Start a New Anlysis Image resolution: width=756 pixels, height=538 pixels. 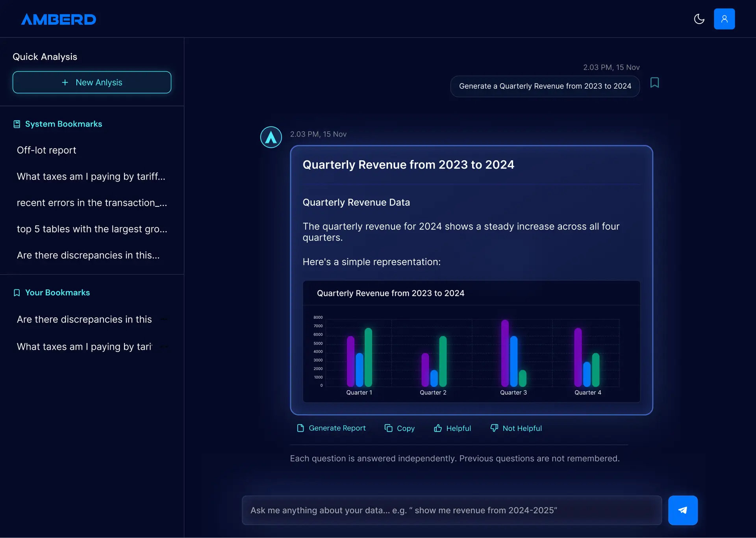point(92,82)
